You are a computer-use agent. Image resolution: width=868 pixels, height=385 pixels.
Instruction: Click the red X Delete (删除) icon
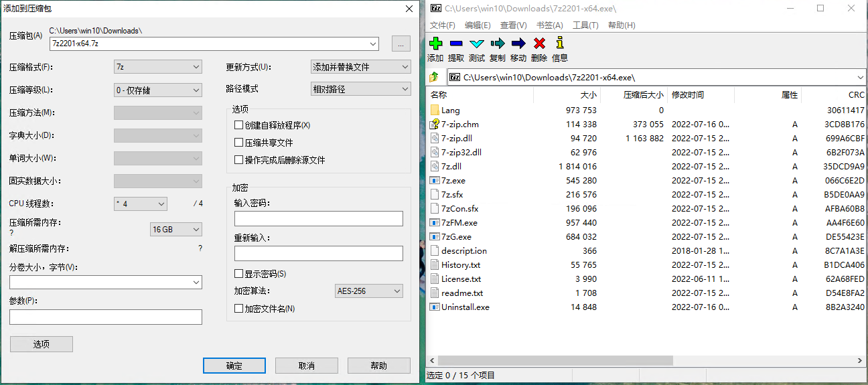click(539, 44)
